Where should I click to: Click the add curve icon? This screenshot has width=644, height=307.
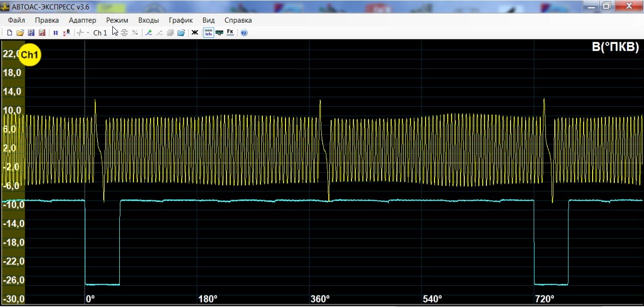pos(149,33)
